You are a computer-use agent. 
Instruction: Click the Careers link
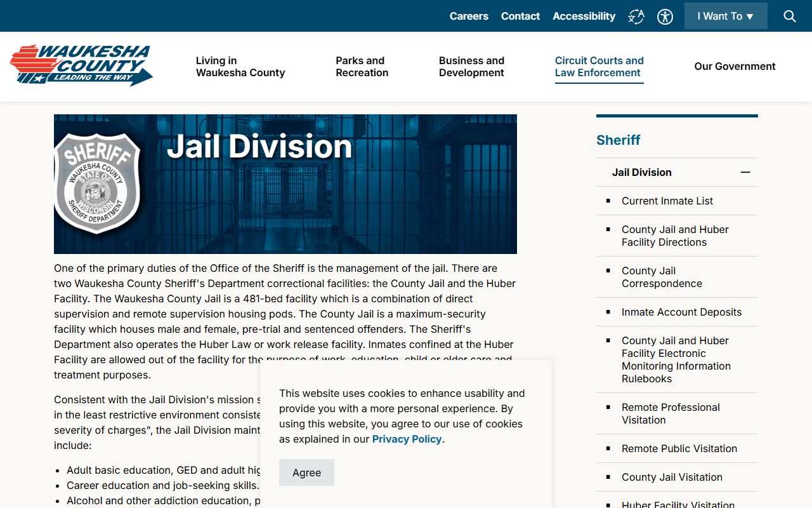pos(469,16)
